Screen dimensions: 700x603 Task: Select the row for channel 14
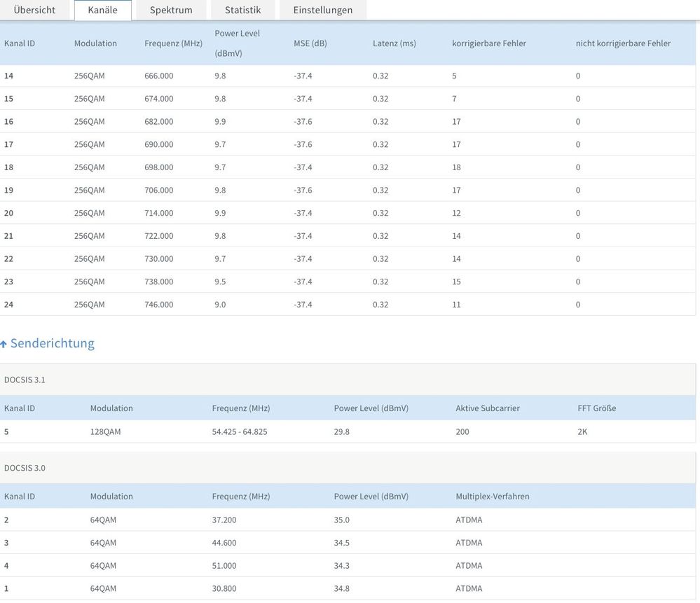pos(8,76)
